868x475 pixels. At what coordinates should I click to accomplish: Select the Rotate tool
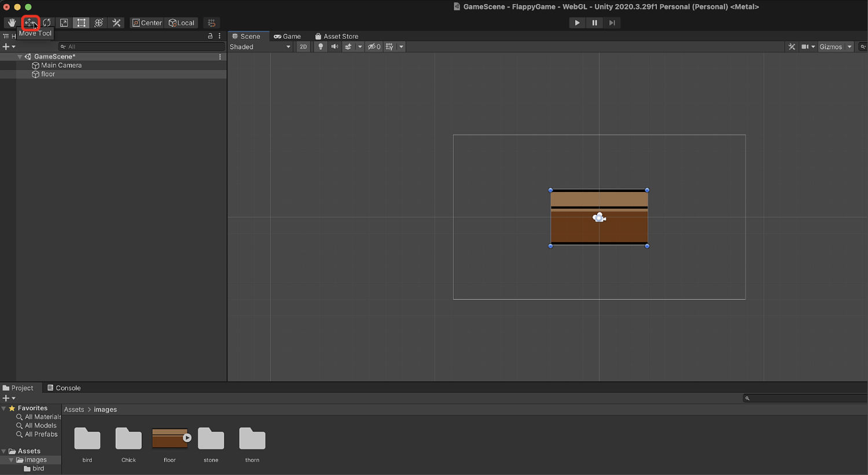point(47,23)
